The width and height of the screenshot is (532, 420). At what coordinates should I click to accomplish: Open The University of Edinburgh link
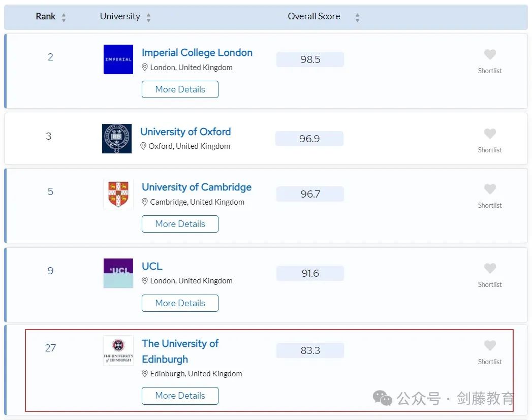point(180,351)
